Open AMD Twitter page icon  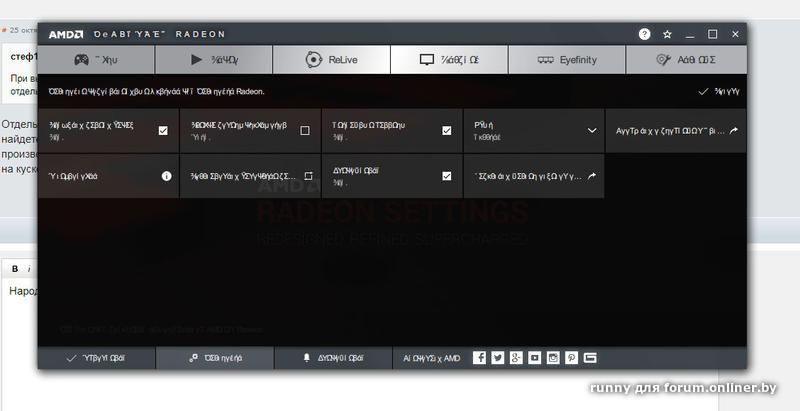click(497, 358)
